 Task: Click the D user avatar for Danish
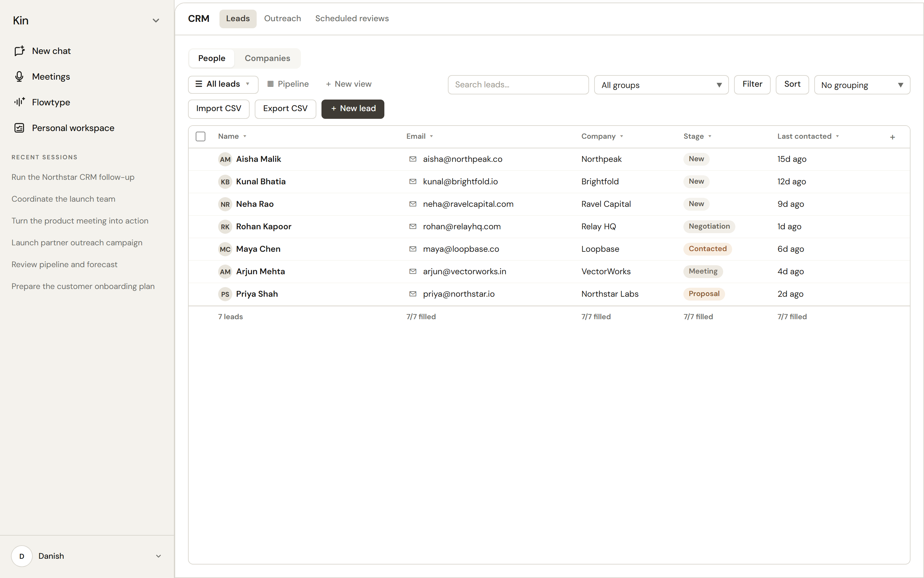coord(22,556)
